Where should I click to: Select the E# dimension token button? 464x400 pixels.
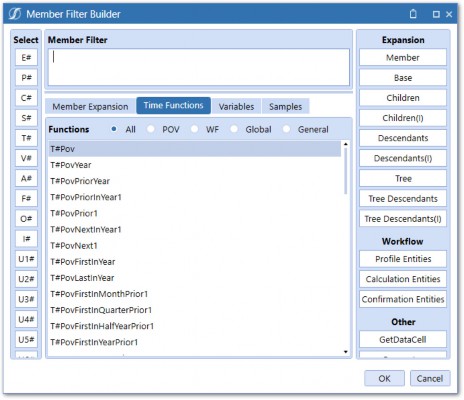(x=26, y=58)
